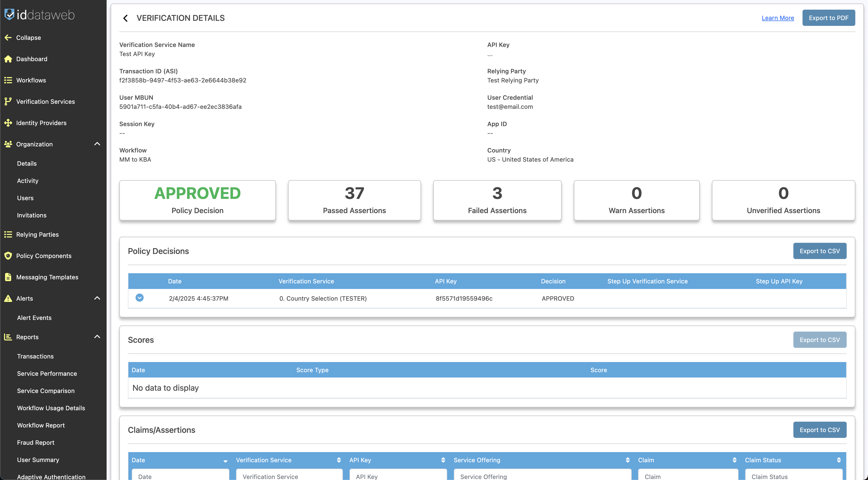Collapse the Reports section chevron
This screenshot has width=868, height=480.
97,337
